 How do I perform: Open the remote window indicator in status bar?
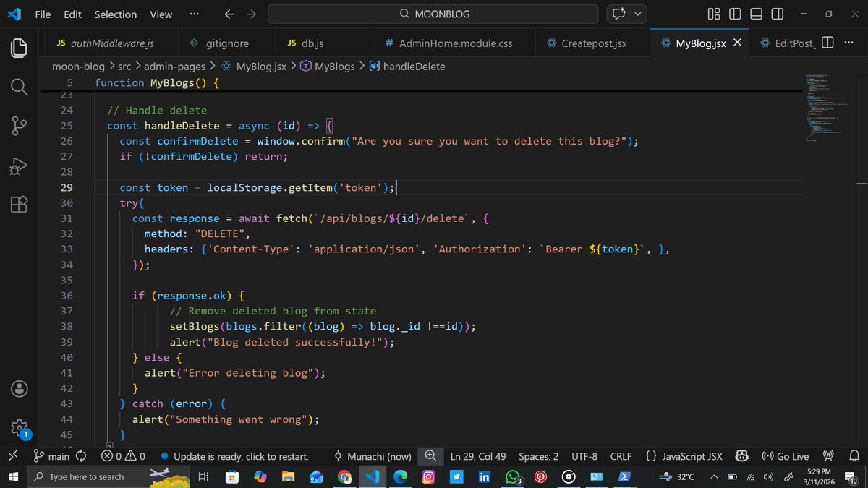[x=14, y=456]
